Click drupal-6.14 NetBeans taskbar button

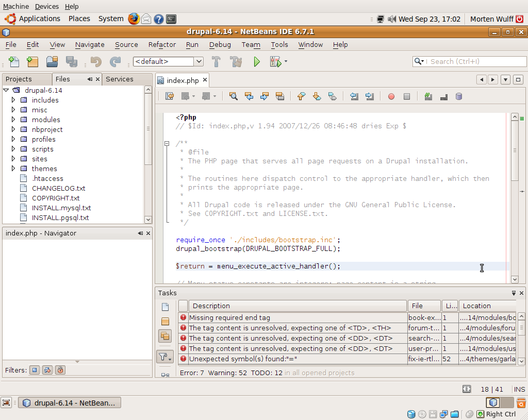pyautogui.click(x=70, y=403)
